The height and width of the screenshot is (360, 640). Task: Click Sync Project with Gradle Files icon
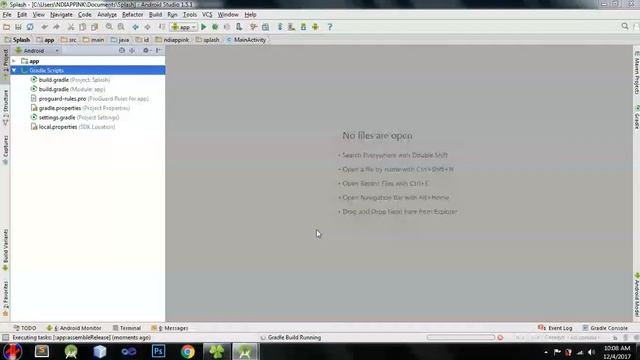(280, 27)
